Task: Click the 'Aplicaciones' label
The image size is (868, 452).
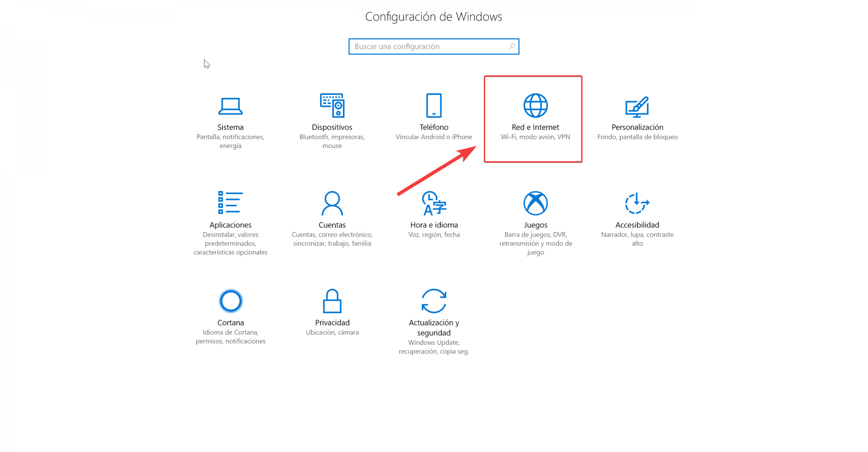Action: click(231, 225)
